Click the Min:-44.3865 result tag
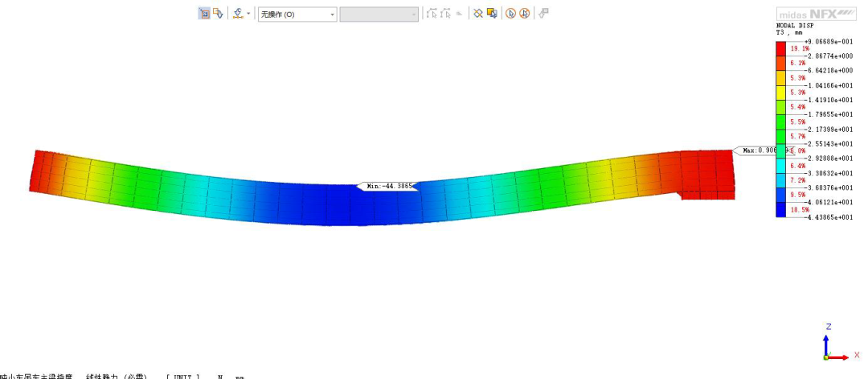The image size is (868, 379). [387, 186]
